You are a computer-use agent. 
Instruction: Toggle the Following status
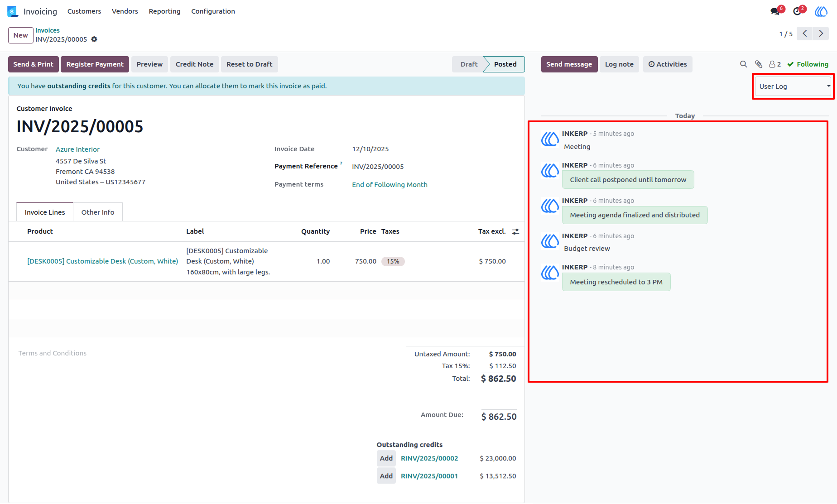808,64
